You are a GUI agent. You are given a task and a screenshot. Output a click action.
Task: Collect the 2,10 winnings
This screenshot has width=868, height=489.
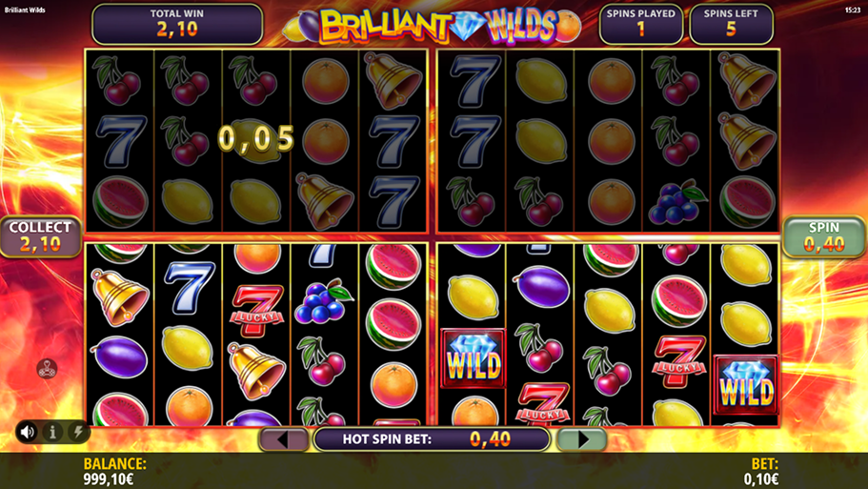click(40, 236)
